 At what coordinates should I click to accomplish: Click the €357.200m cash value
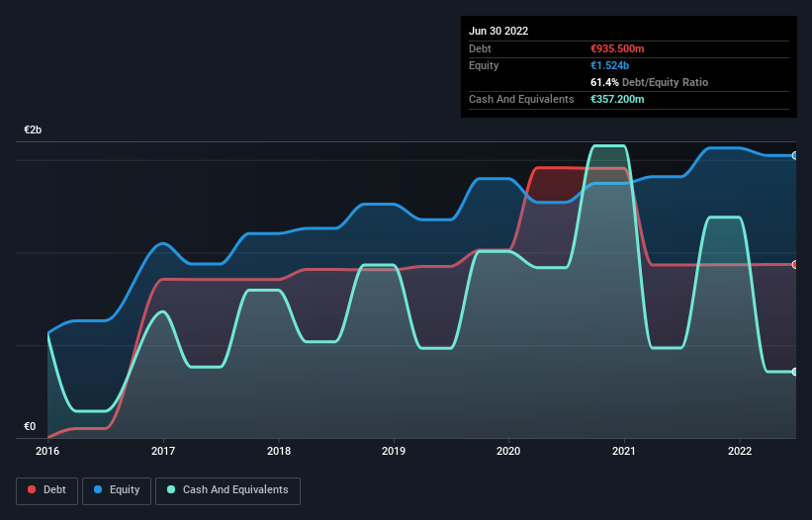tap(617, 99)
